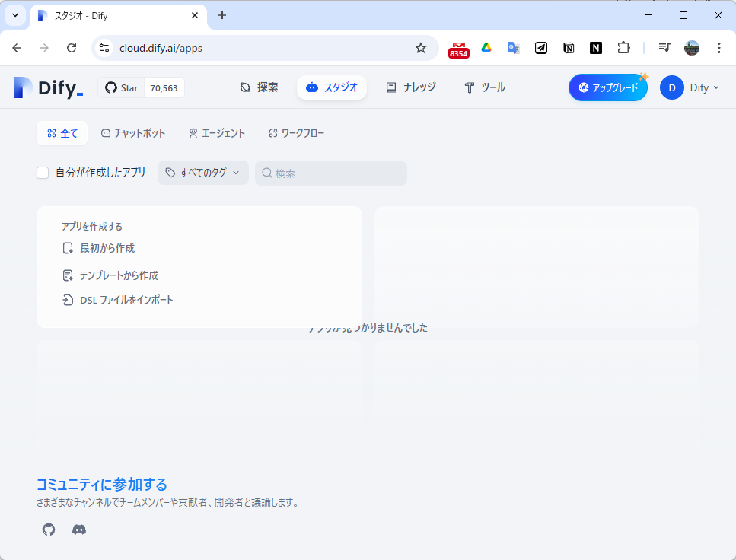
Task: Open the Extensions puzzle piece menu
Action: [623, 48]
